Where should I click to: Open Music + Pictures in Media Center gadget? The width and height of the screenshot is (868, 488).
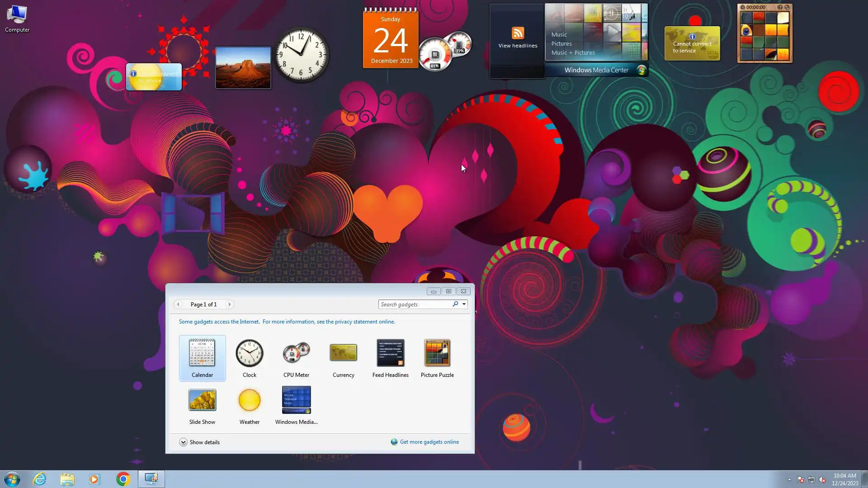point(573,53)
